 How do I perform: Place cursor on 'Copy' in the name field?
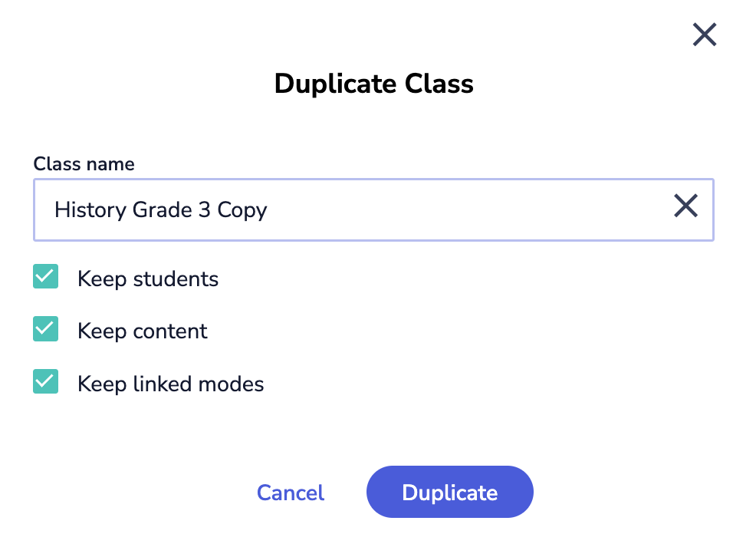tap(242, 209)
